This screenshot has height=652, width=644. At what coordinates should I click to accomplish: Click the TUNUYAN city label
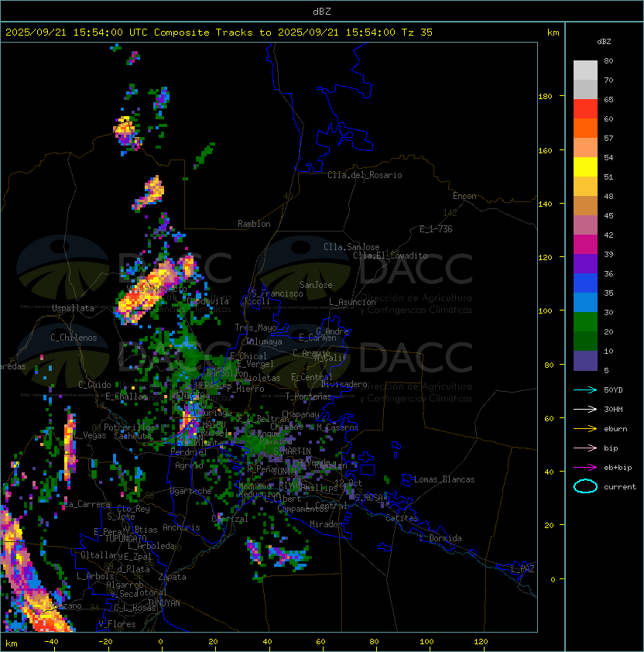164,602
